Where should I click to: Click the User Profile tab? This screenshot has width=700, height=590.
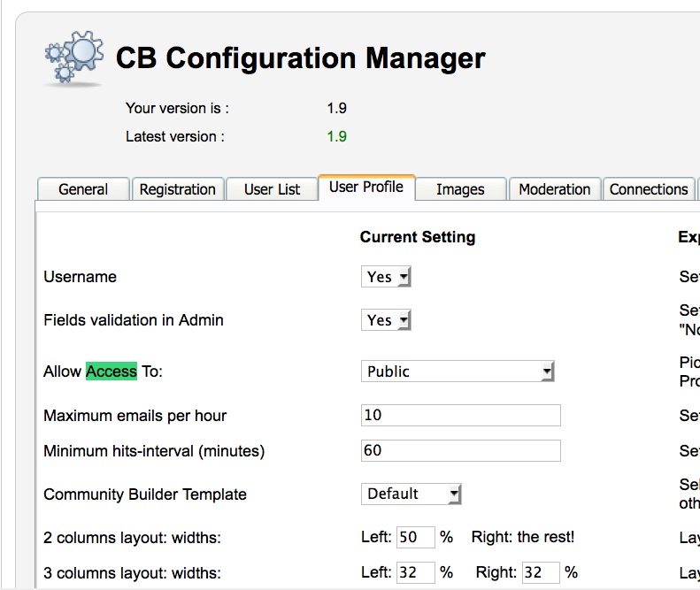coord(366,188)
